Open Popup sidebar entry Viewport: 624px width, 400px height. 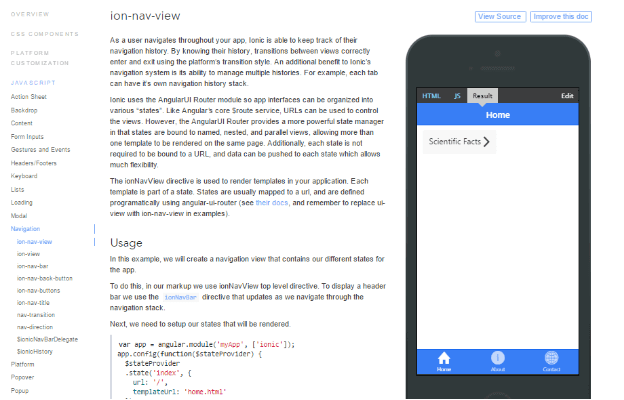click(x=20, y=391)
